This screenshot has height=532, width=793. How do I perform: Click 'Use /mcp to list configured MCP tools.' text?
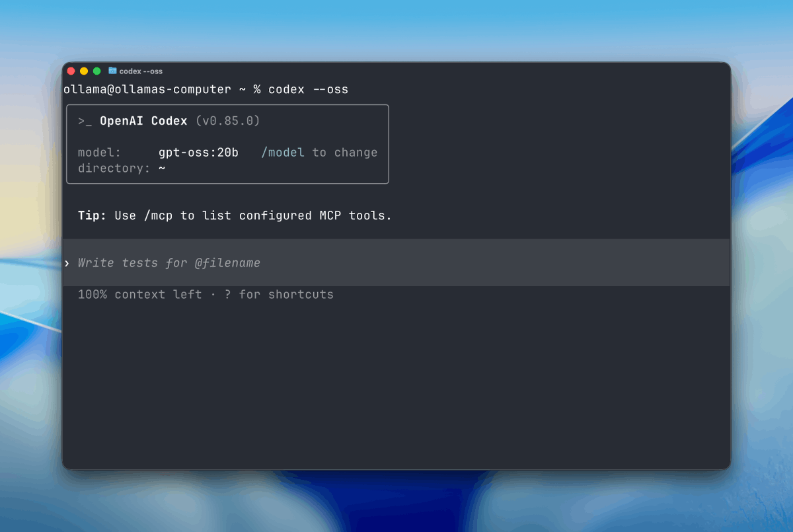pos(253,215)
